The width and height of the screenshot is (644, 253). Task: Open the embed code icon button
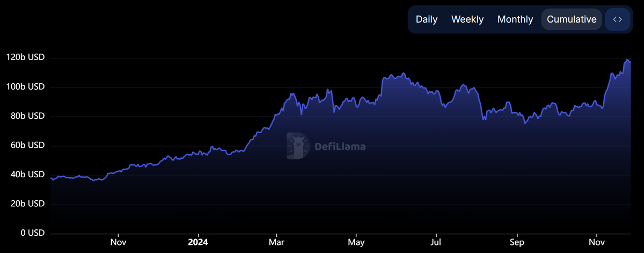coord(617,19)
